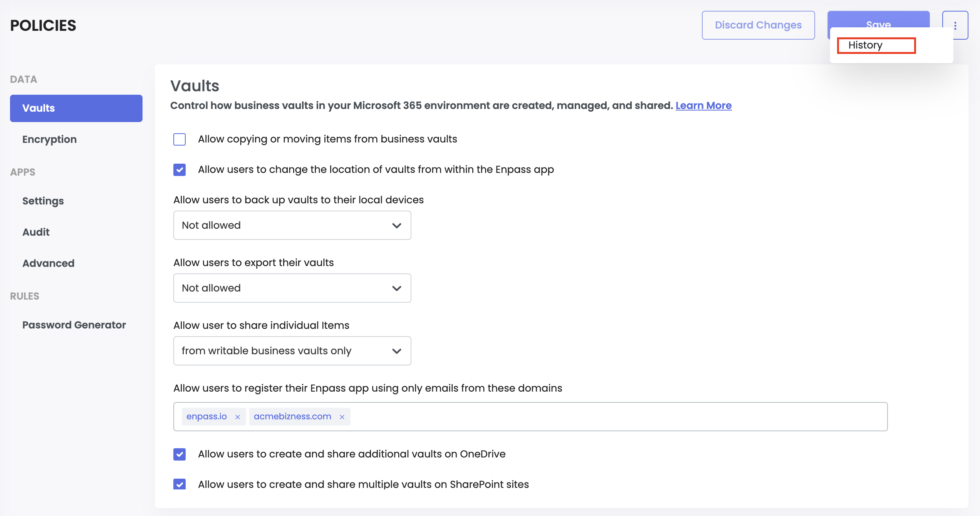Open the share individual items dropdown
Viewport: 980px width, 516px height.
(292, 351)
